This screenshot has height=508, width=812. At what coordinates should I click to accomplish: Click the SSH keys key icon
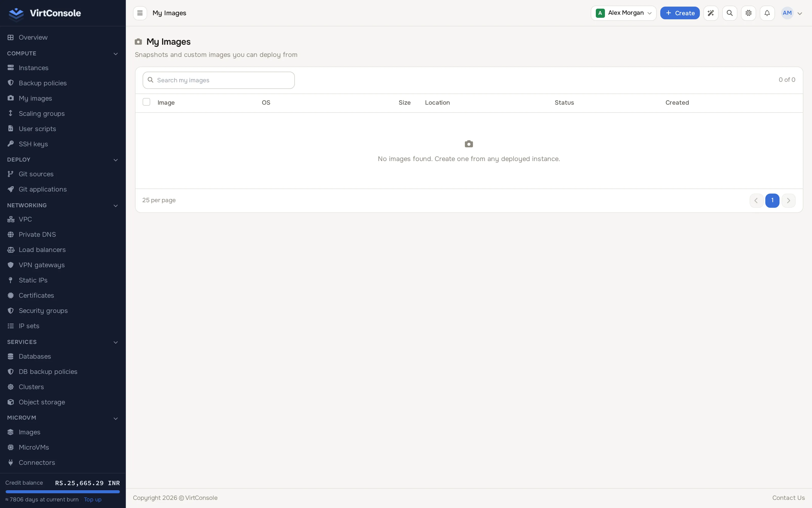pos(11,144)
